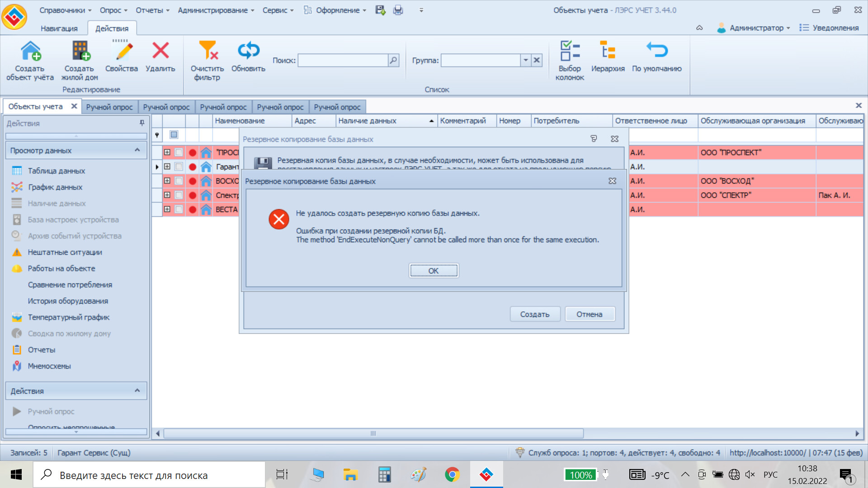The image size is (868, 488).
Task: Expand the Гарант row tree node
Action: (167, 166)
